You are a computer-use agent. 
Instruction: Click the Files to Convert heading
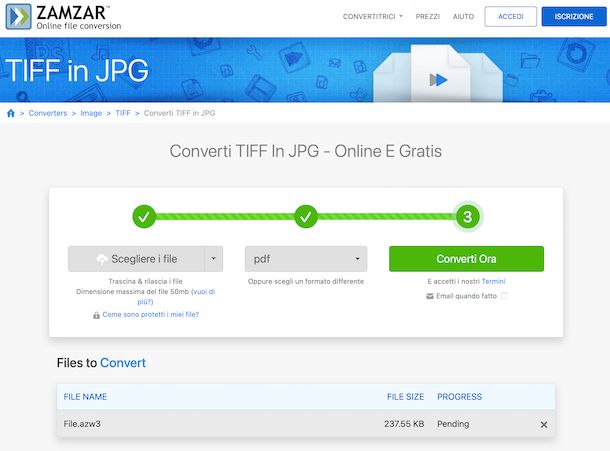point(101,363)
